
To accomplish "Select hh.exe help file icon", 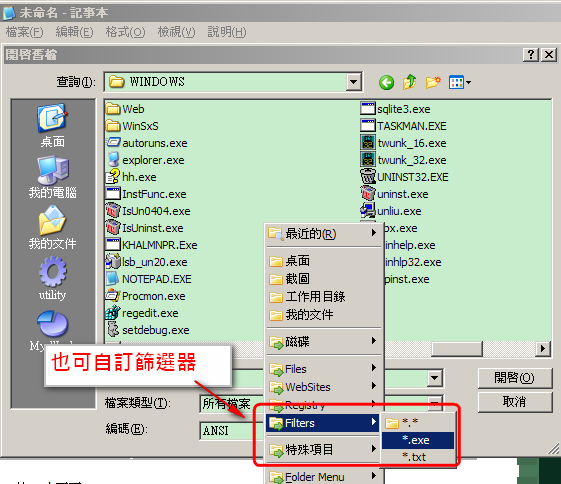I will (x=113, y=177).
